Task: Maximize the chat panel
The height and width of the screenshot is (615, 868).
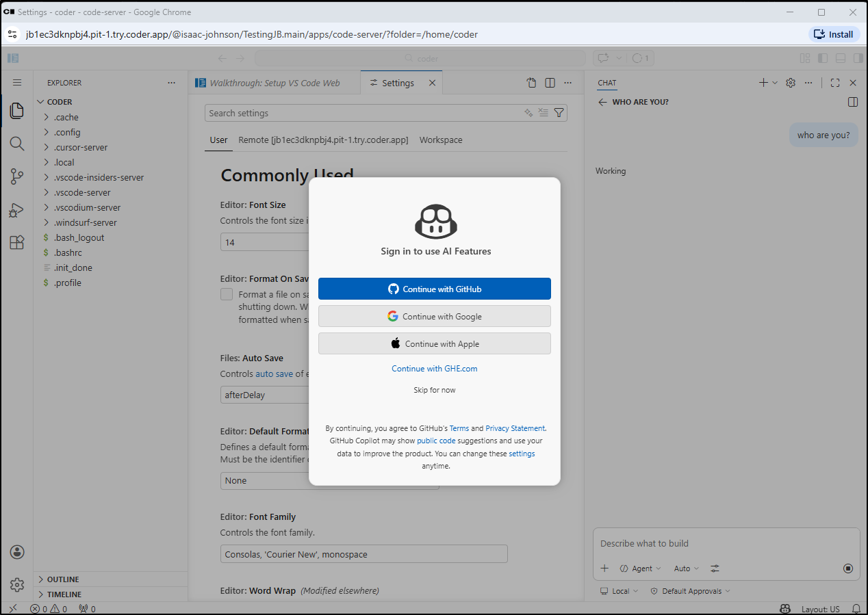Action: click(x=834, y=83)
